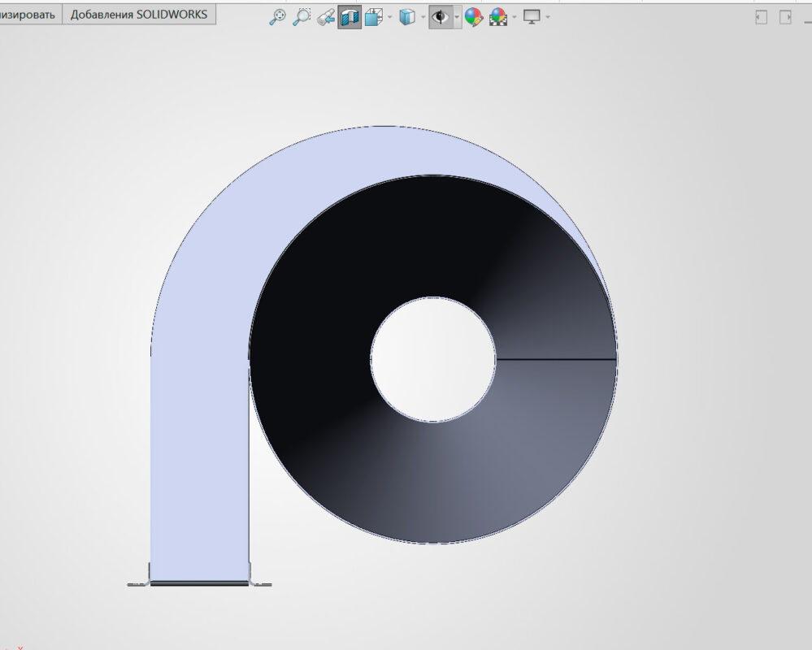Click the Apply Scene icon
This screenshot has height=650, width=812.
[x=498, y=17]
